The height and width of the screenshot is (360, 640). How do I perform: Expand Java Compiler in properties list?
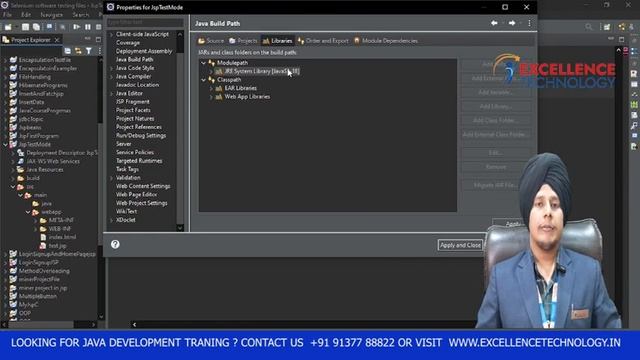[111, 76]
